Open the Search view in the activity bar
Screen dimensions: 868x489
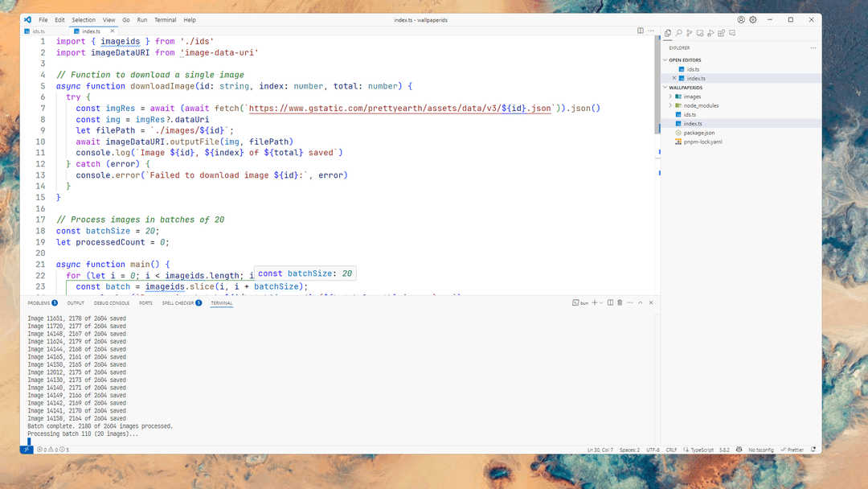pos(679,33)
